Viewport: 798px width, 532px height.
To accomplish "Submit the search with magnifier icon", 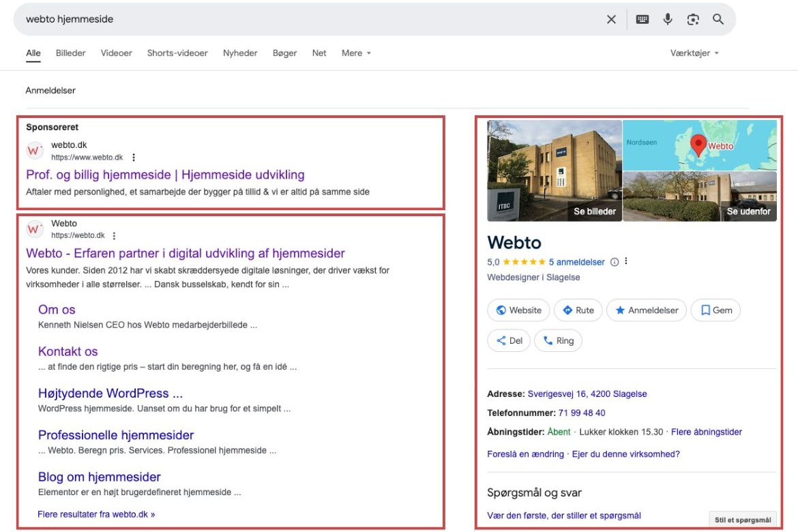I will click(x=718, y=19).
